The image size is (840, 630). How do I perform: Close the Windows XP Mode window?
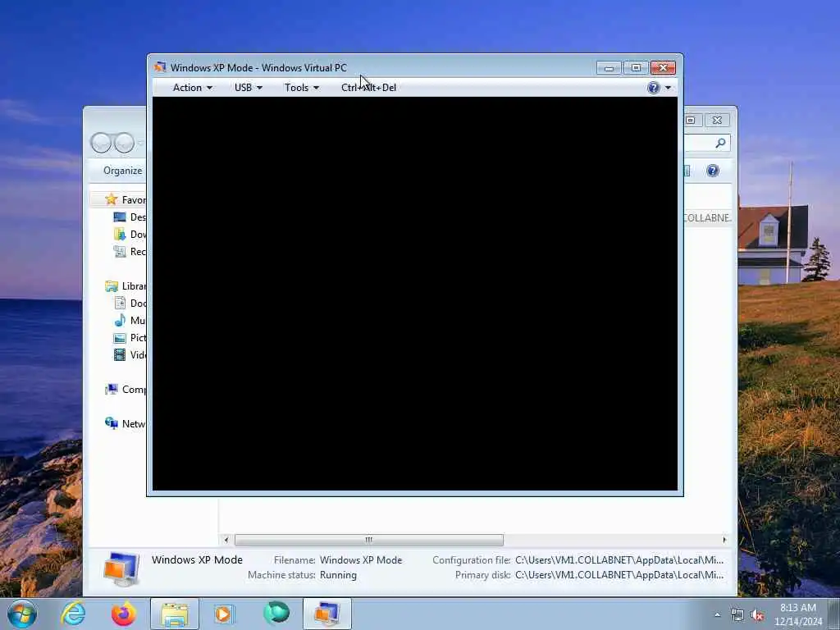click(663, 67)
